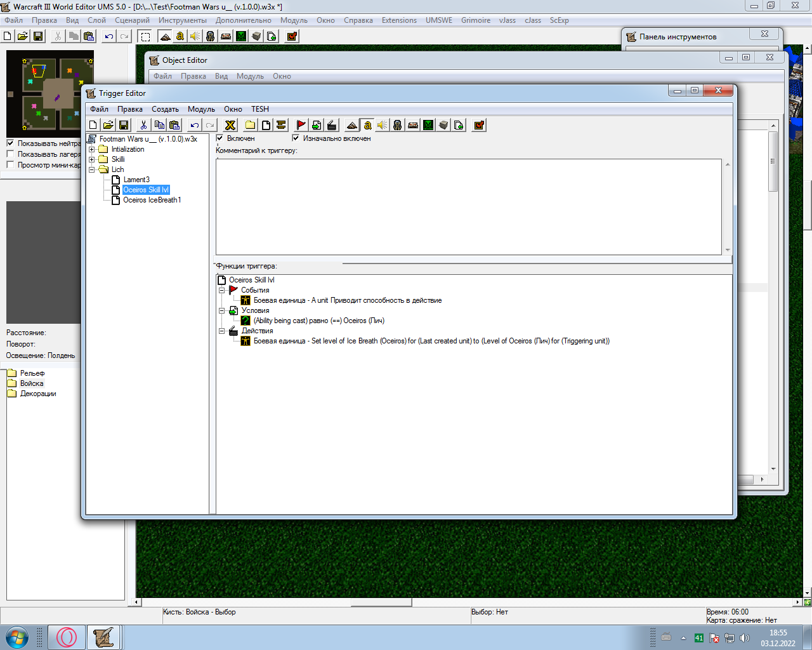Click the World Editor taskbar button
The width and height of the screenshot is (812, 650).
pos(103,637)
